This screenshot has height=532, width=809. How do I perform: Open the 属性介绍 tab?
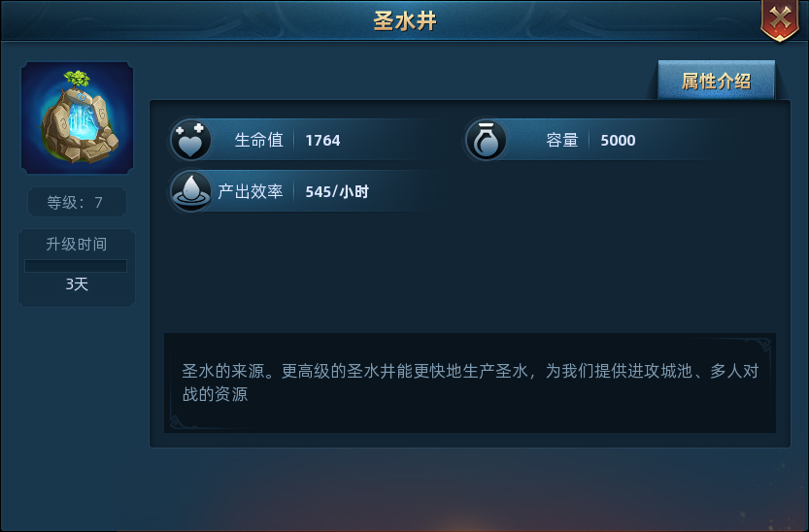tap(716, 81)
